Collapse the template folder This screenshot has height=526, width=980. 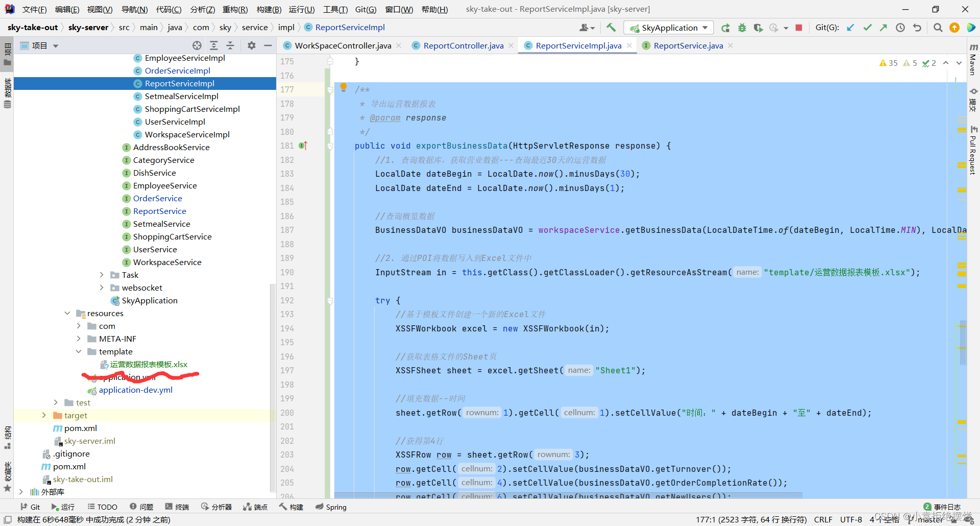[x=79, y=351]
